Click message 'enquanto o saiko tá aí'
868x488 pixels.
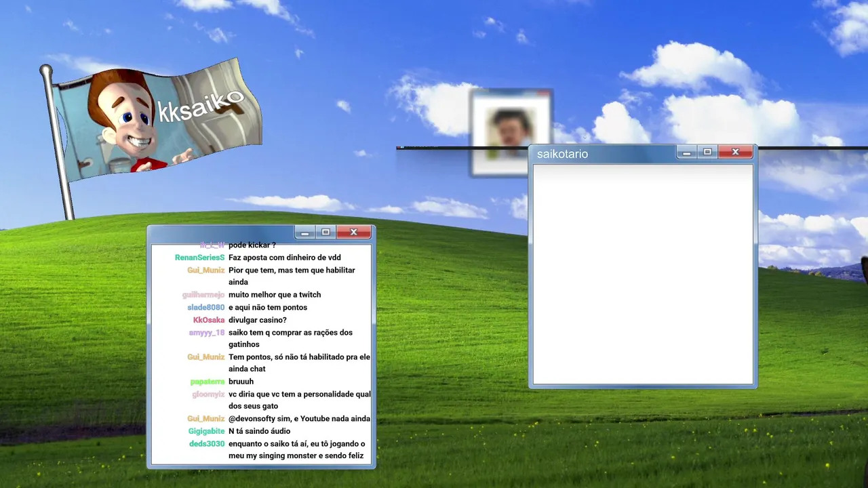coord(297,450)
